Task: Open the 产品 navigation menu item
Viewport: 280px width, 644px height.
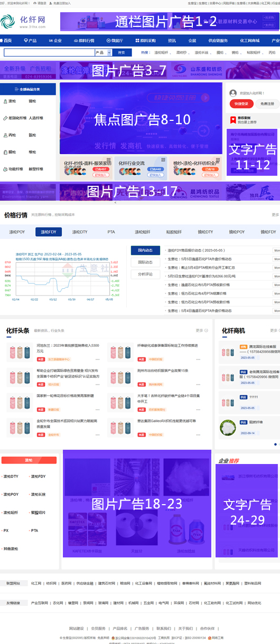Action: coord(31,41)
